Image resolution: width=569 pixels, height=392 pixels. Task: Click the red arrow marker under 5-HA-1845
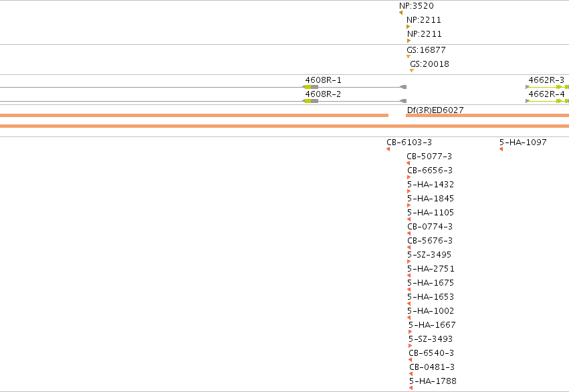[x=409, y=205]
